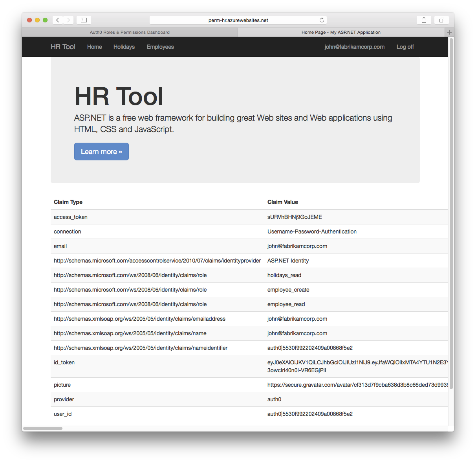Click the vertical scrollbar on the right

click(451, 212)
